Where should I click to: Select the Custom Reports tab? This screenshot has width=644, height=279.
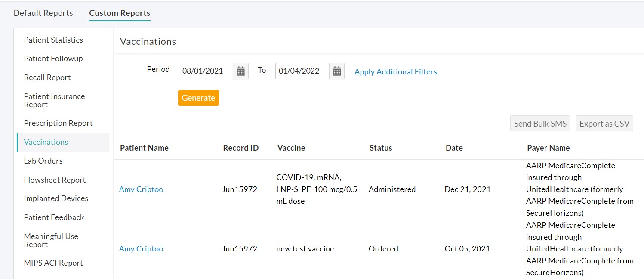click(x=120, y=13)
